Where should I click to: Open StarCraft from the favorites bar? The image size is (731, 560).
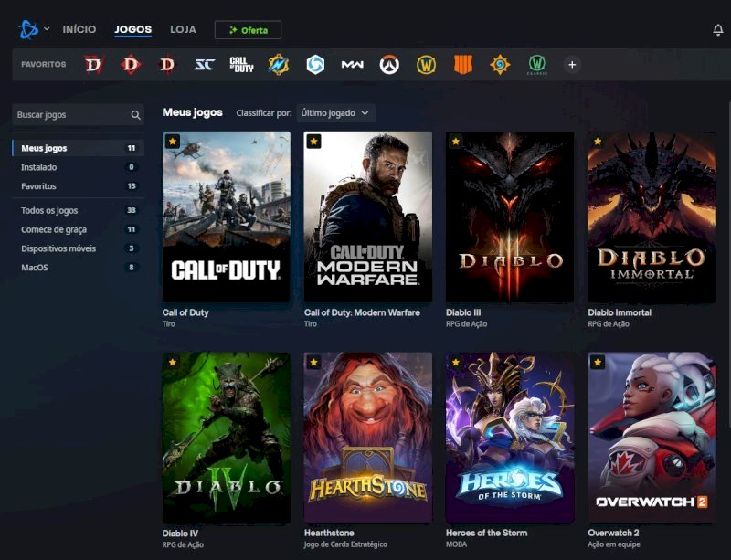(204, 65)
